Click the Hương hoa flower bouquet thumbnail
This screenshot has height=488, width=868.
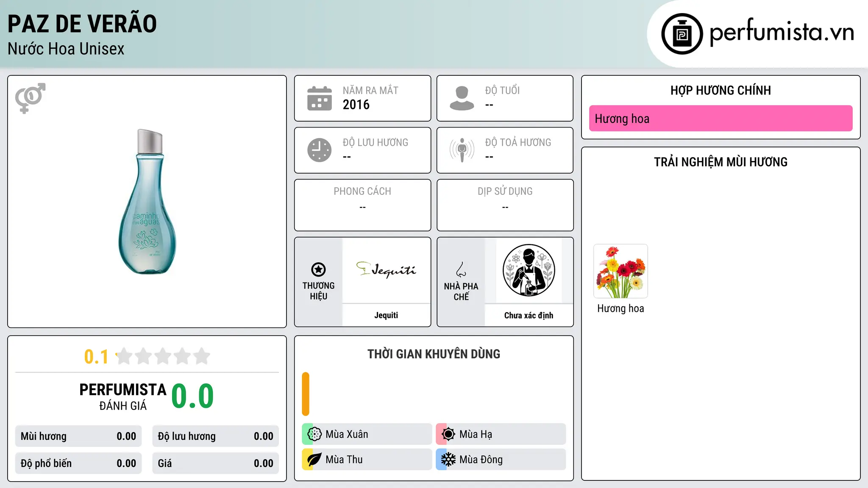click(620, 271)
